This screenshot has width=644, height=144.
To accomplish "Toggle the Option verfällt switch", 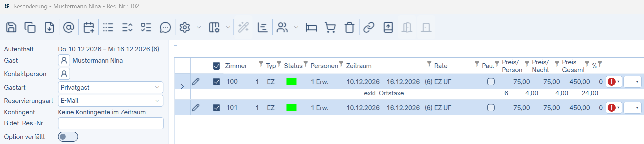I will point(68,137).
